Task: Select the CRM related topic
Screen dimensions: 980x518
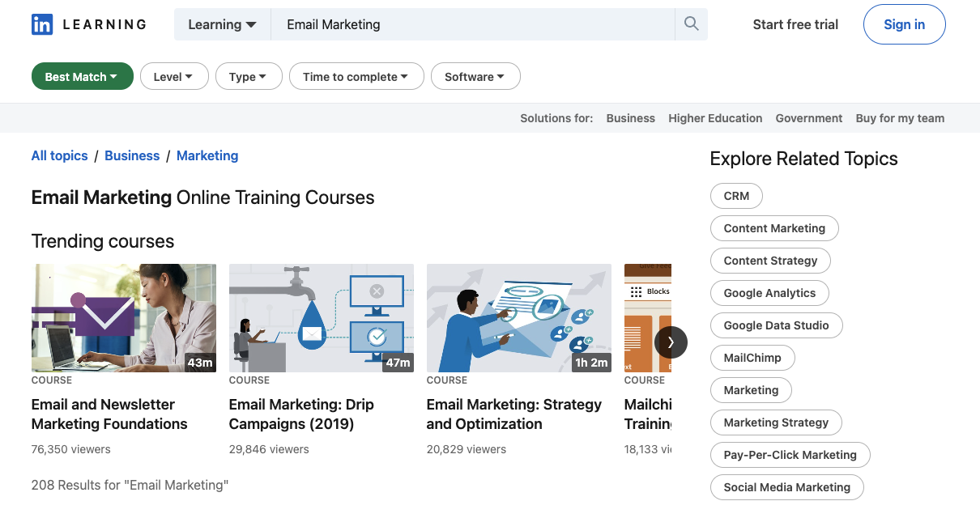Action: pos(735,195)
